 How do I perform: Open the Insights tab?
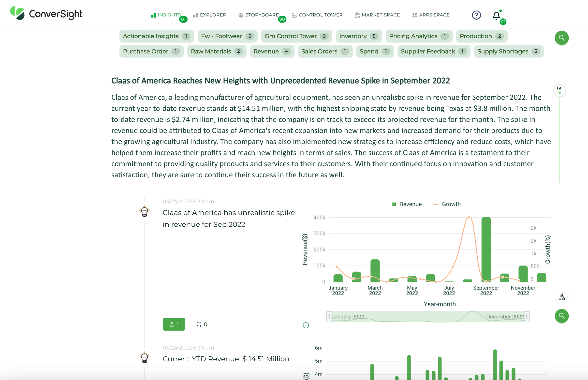pos(166,15)
